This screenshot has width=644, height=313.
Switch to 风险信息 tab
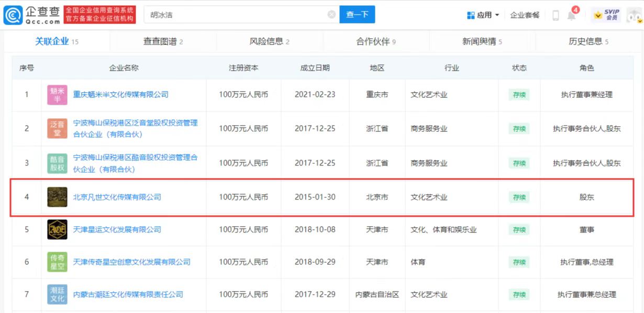coord(270,41)
